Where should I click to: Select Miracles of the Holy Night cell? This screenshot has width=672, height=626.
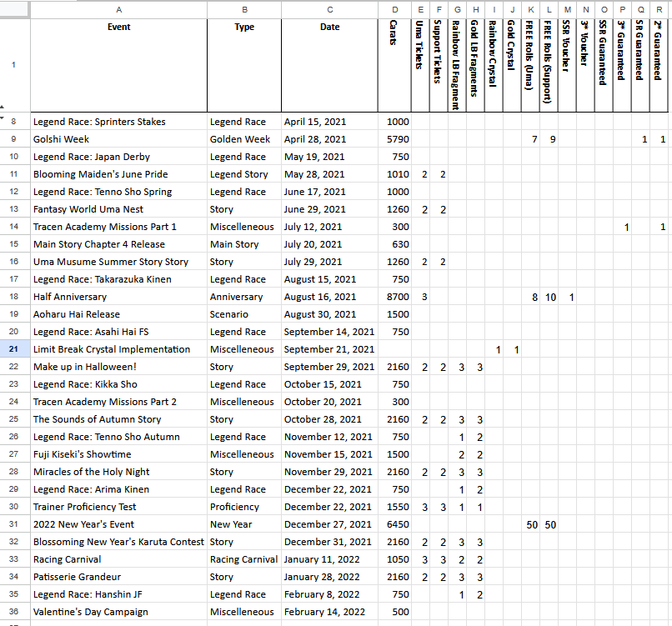click(x=118, y=472)
